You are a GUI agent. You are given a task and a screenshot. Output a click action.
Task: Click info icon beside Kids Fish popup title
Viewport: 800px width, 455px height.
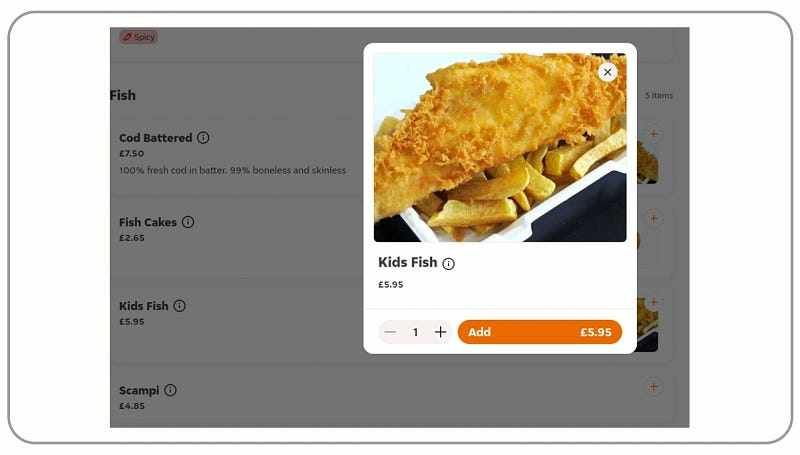[448, 264]
